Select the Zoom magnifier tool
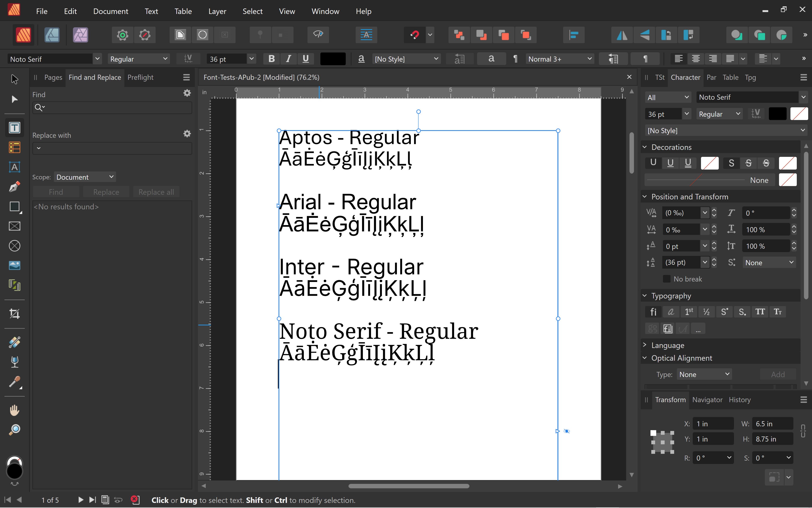This screenshot has width=812, height=508. coord(14,430)
